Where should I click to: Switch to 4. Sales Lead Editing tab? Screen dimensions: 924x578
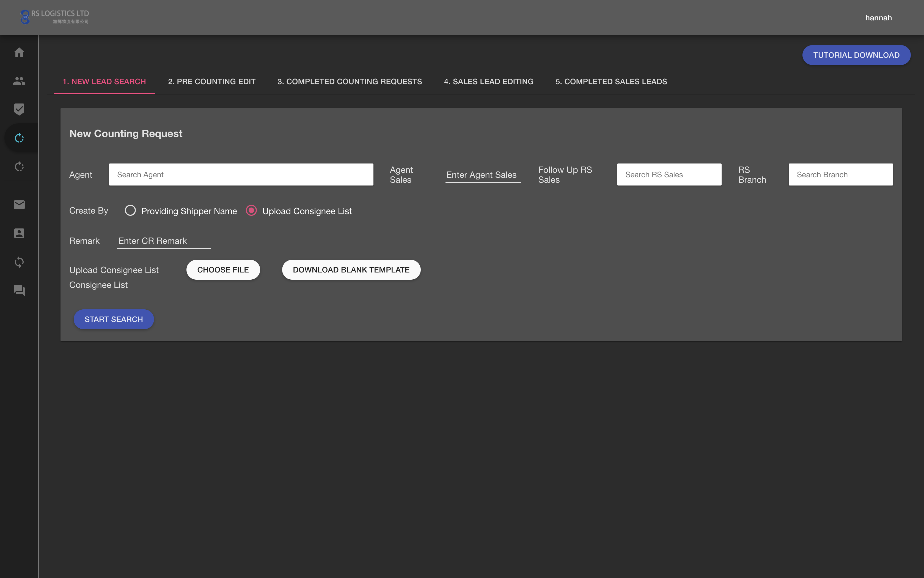489,81
